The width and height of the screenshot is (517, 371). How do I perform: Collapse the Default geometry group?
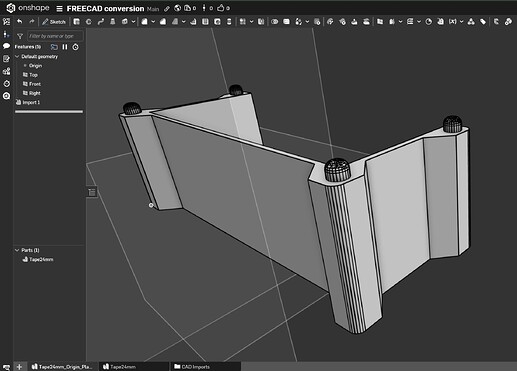click(x=17, y=57)
